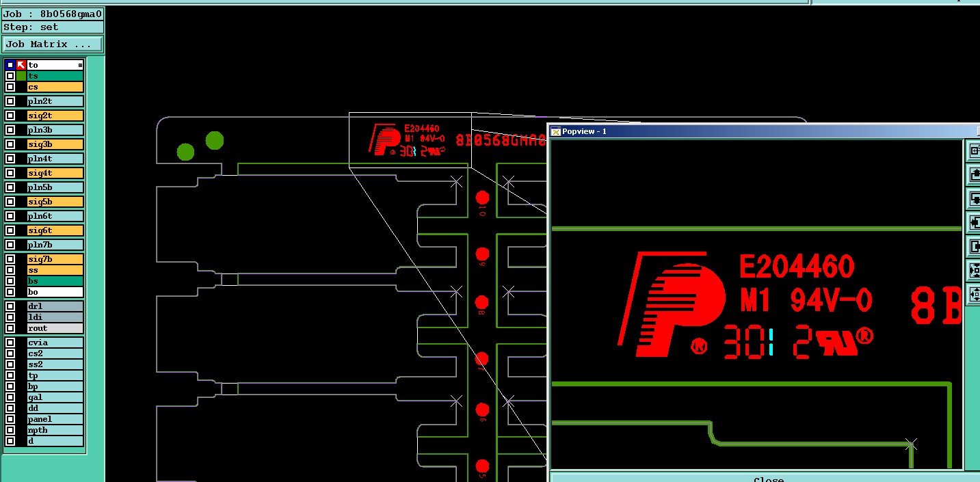Select the 'pln7b' layer name
This screenshot has width=980, height=482.
click(55, 245)
